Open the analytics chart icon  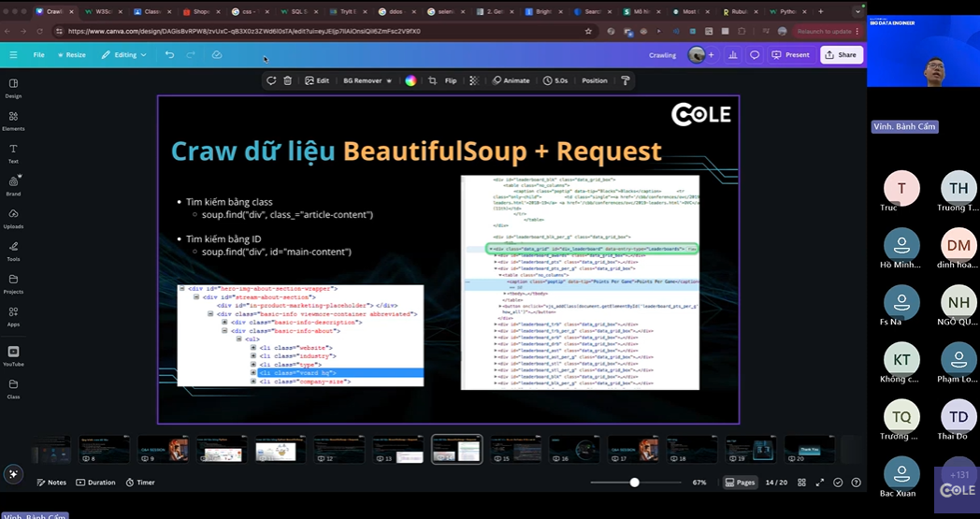[x=733, y=55]
